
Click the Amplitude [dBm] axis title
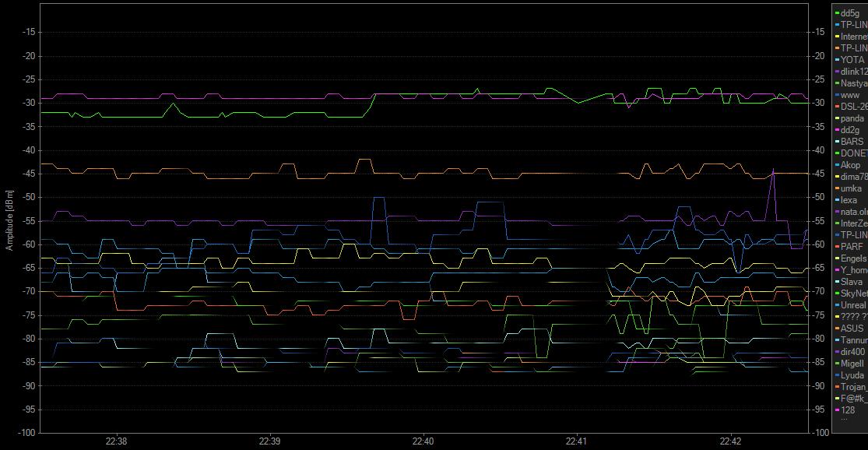tap(9, 220)
